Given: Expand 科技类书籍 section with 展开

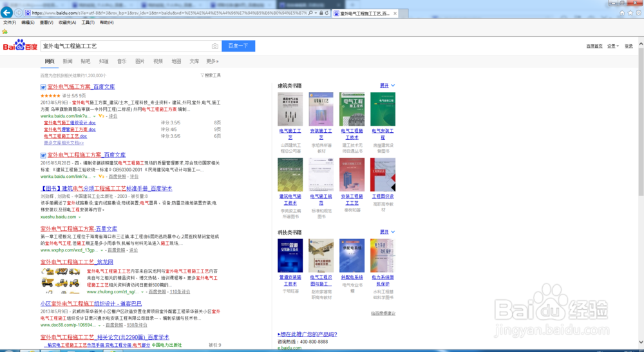Looking at the screenshot, I should pos(387,232).
